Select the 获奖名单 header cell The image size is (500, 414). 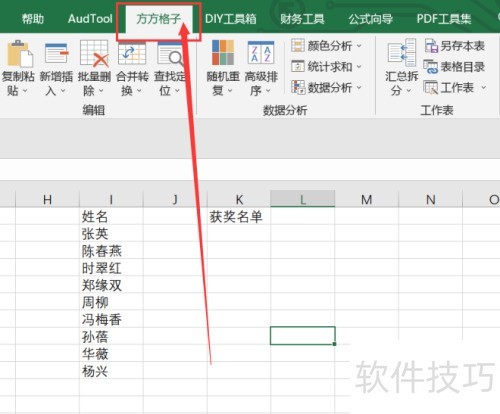click(x=239, y=217)
